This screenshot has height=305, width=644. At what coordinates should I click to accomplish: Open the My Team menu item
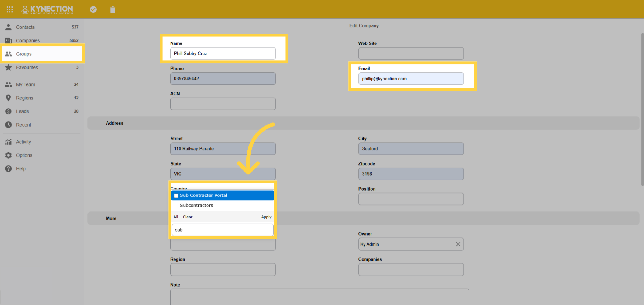coord(42,84)
